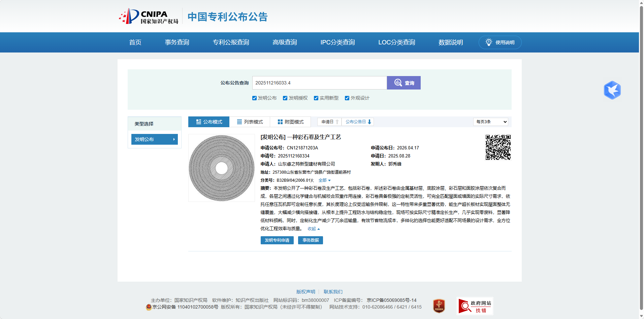644x319 pixels.
Task: Click the 使用说明 button
Action: coord(500,42)
